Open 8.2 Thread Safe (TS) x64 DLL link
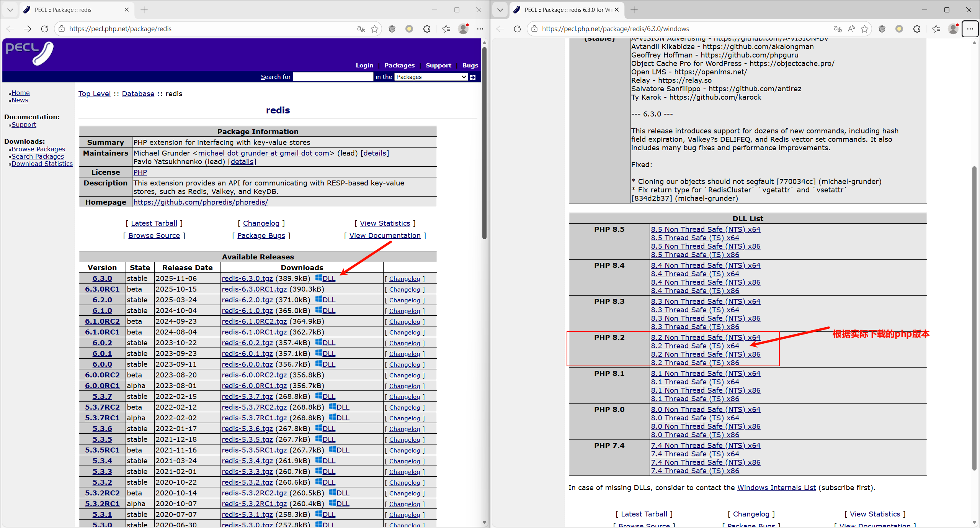The width and height of the screenshot is (980, 528). 695,346
